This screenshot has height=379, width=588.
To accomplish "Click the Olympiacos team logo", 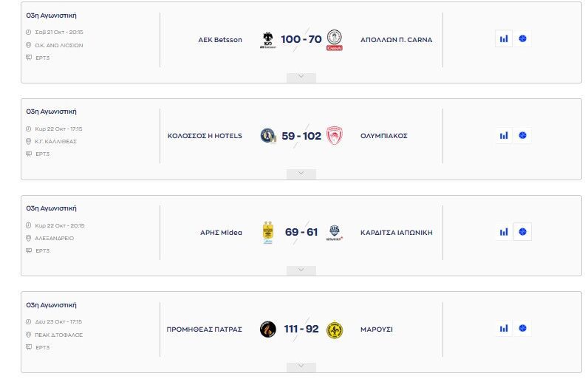I will (334, 136).
